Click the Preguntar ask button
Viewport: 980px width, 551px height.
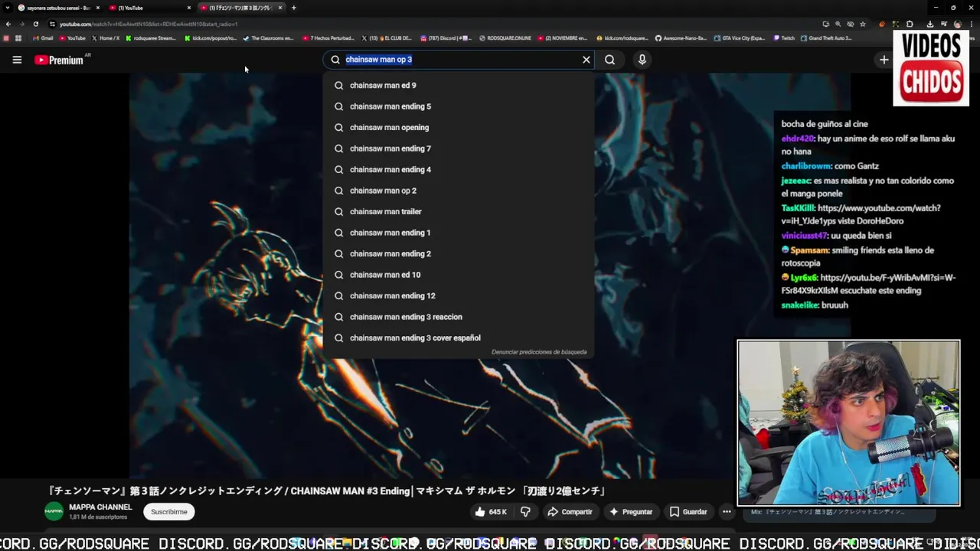pyautogui.click(x=631, y=512)
